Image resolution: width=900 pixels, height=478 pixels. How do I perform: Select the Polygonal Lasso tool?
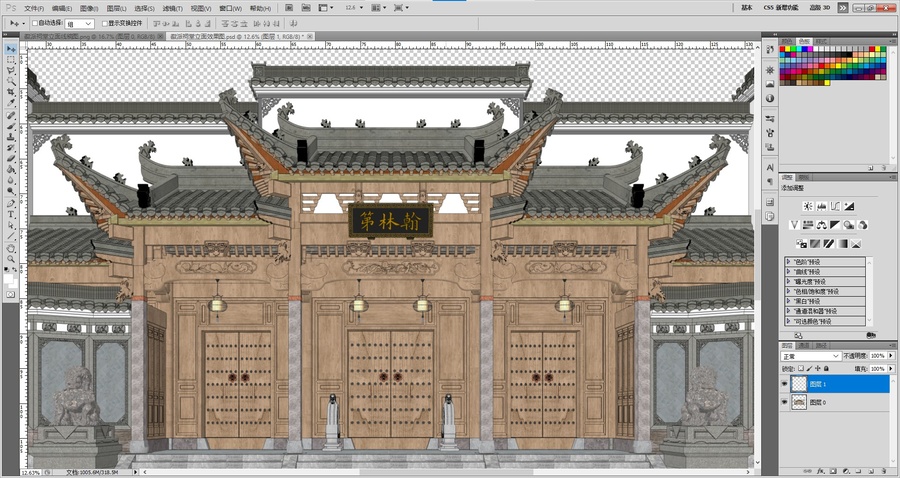[x=11, y=71]
